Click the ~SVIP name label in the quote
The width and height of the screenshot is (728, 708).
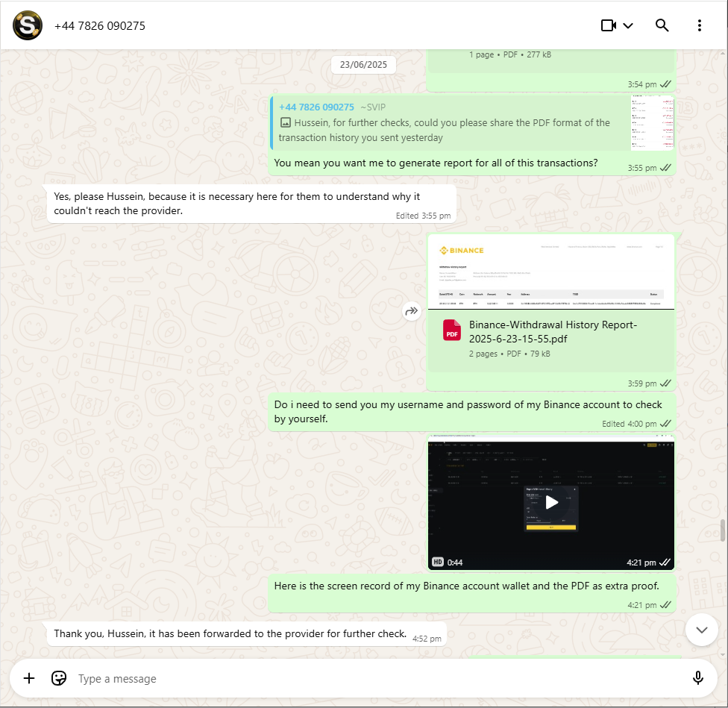pos(373,107)
